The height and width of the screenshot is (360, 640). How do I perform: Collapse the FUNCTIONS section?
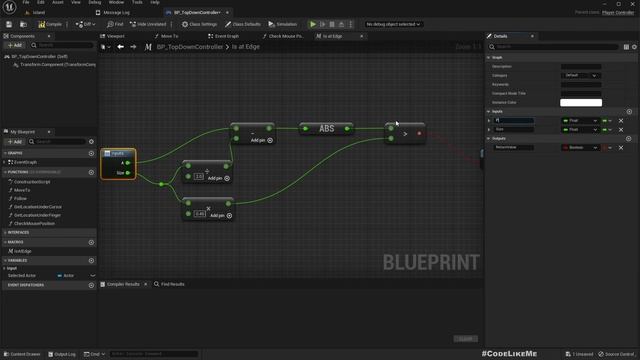(5, 172)
